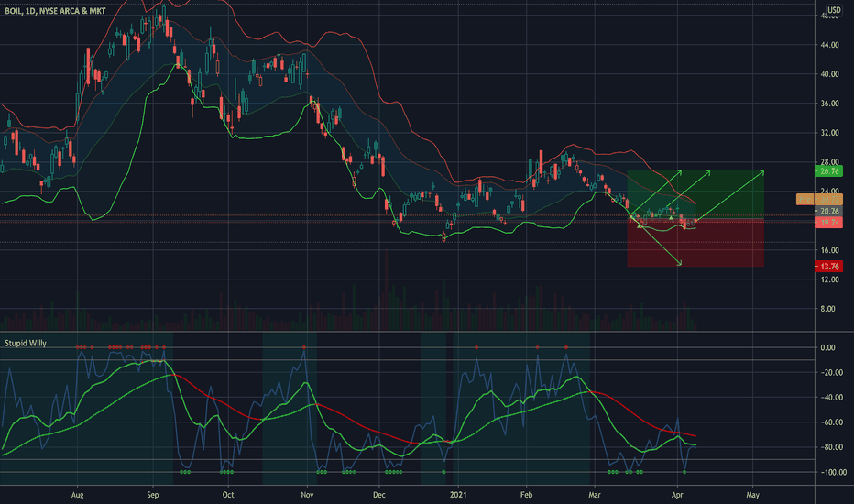Click the grey 20.26 price tag

click(x=828, y=211)
